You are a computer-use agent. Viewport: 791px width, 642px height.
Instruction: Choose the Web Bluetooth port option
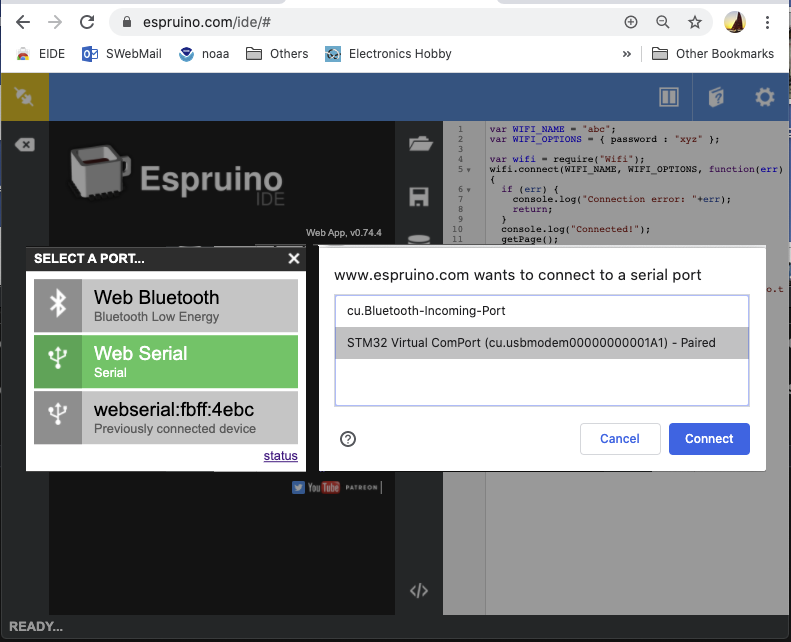coord(166,305)
